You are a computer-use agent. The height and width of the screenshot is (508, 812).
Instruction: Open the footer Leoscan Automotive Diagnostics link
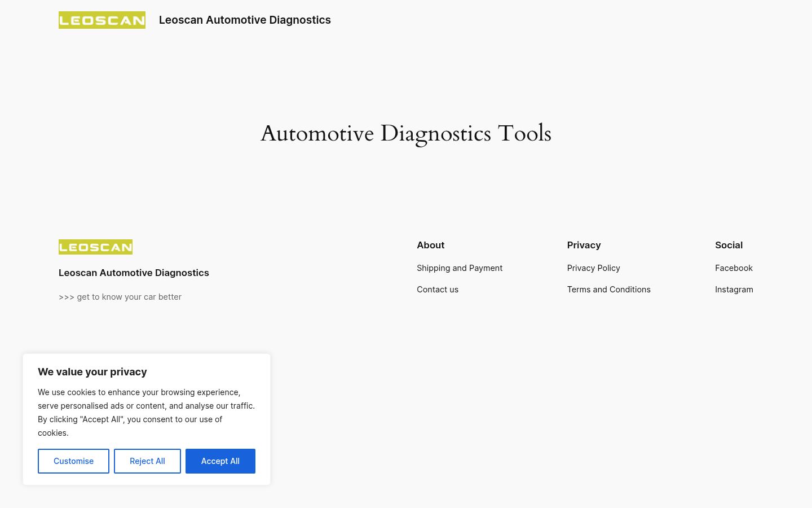click(x=134, y=273)
